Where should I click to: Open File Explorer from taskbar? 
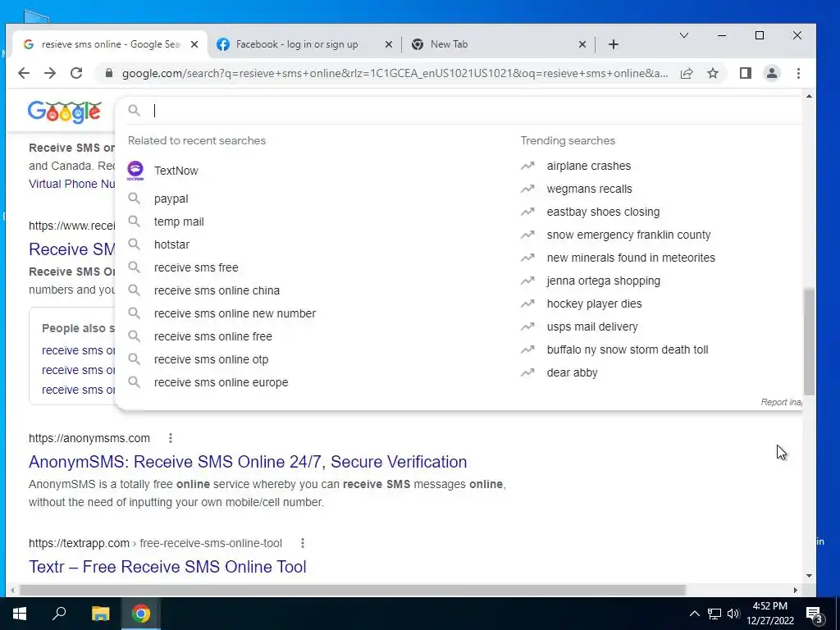pos(100,614)
